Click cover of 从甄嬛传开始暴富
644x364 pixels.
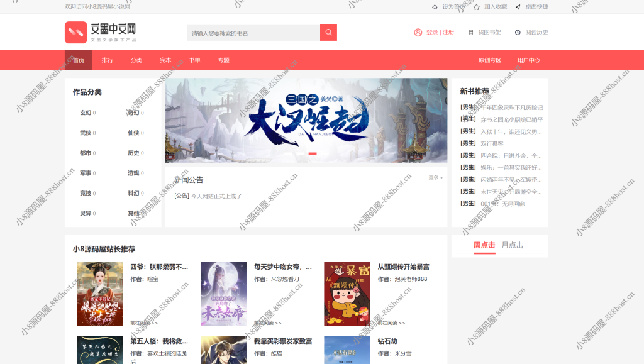[347, 294]
